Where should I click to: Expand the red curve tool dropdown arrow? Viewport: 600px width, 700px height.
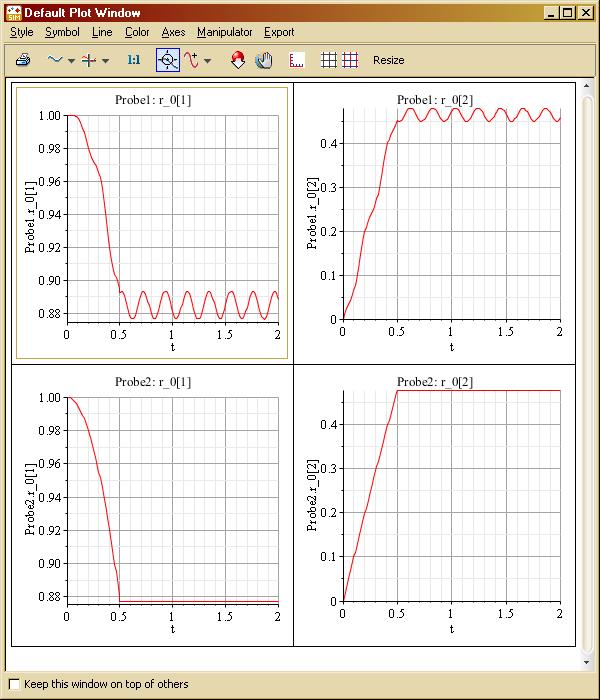[x=208, y=61]
